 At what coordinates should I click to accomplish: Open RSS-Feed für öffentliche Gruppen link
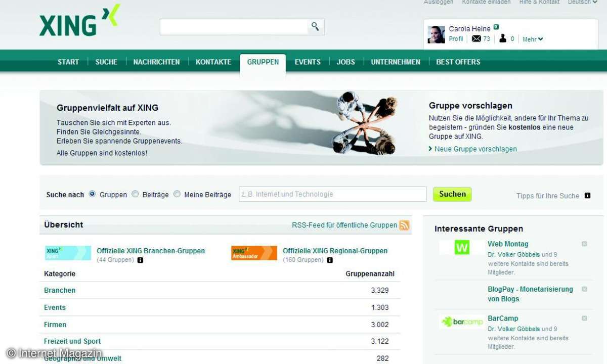(x=344, y=225)
